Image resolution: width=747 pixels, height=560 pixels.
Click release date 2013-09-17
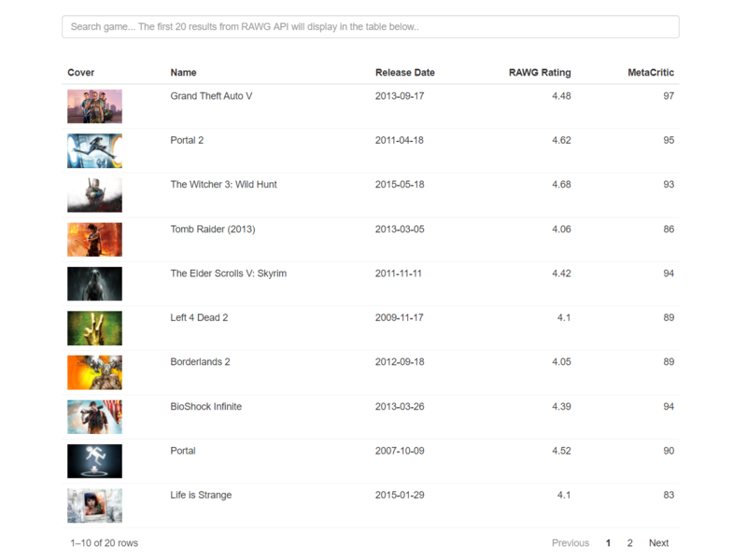point(400,96)
